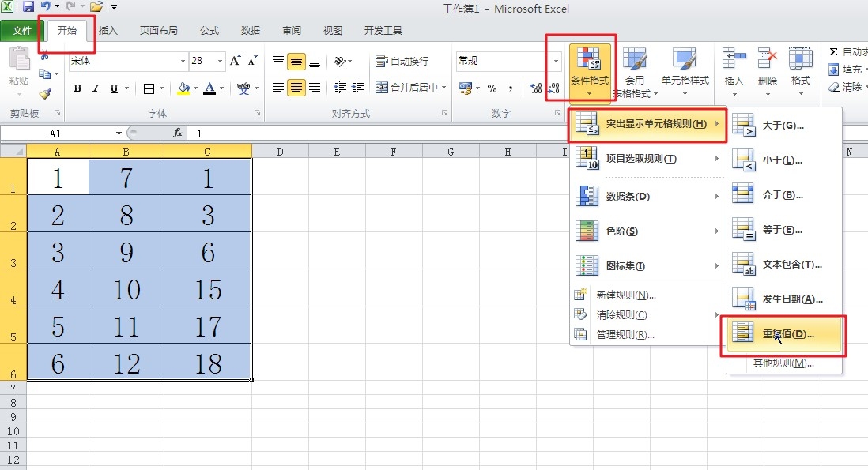Switch to the 数据 ribbon tab
Image resolution: width=868 pixels, height=470 pixels.
click(x=250, y=30)
